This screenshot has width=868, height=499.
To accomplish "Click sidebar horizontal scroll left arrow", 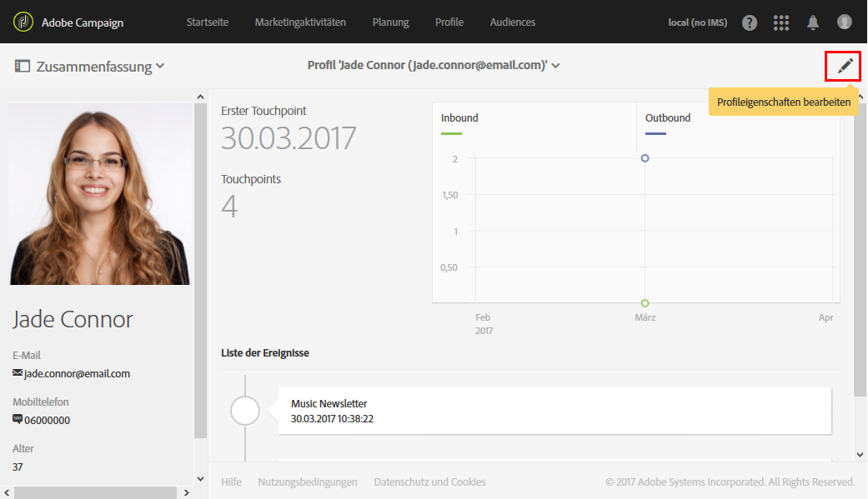I will 7,492.
